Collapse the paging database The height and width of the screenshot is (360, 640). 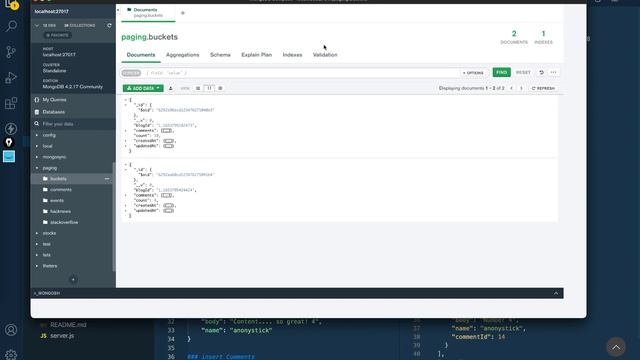pyautogui.click(x=37, y=168)
